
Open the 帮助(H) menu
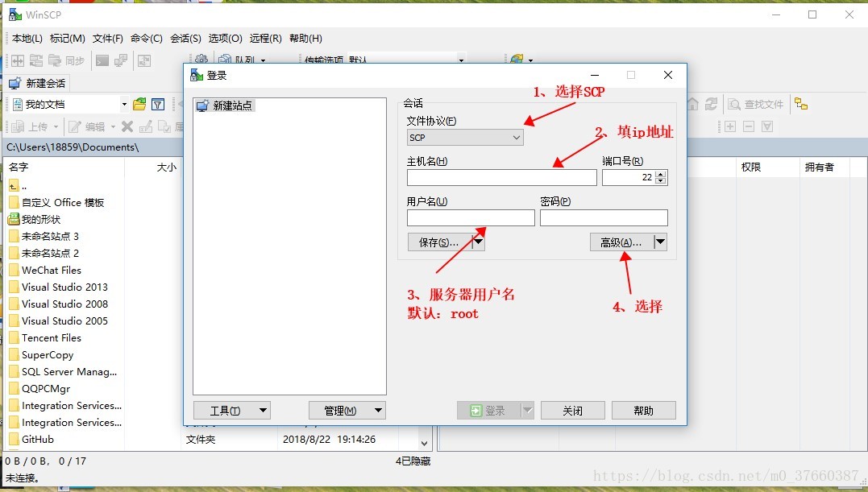pyautogui.click(x=305, y=38)
